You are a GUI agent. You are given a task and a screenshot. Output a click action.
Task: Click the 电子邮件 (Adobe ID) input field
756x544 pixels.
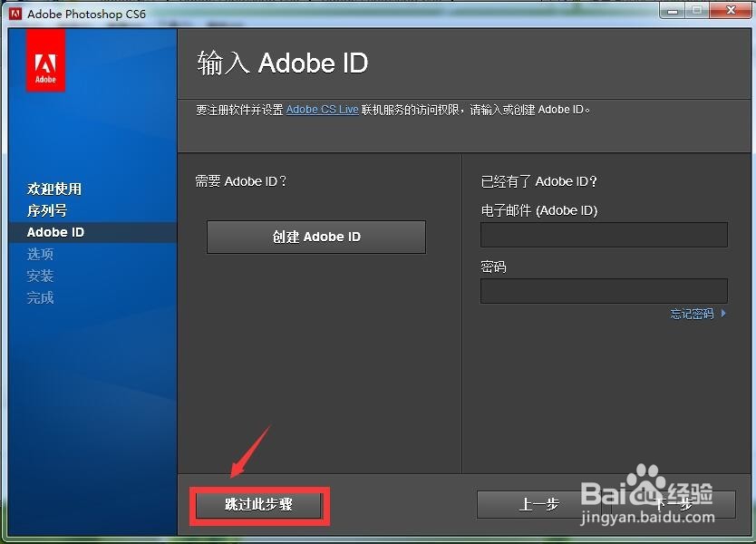click(x=603, y=235)
